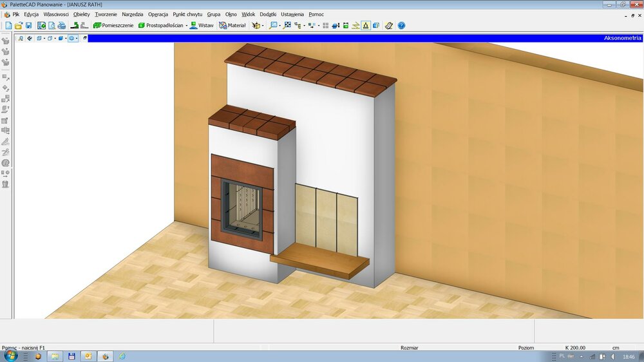Click the scissors cut tool in left sidebar
This screenshot has width=644, height=362.
(x=5, y=152)
